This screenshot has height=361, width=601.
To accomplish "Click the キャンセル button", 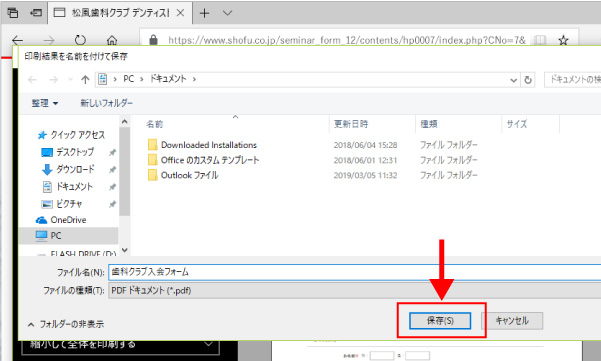I will point(512,321).
